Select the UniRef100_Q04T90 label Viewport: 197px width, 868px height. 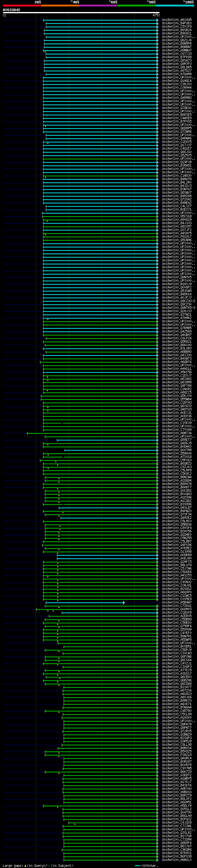tap(177, 812)
